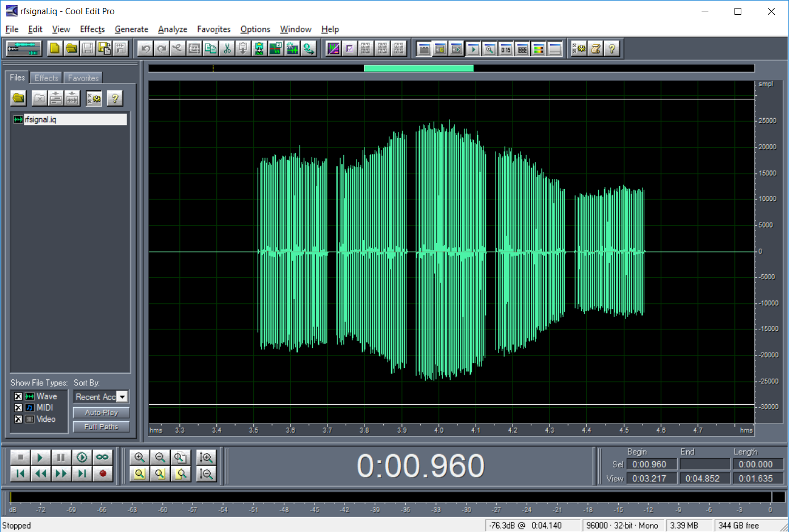Click the spectral view toggle toolbar icon
This screenshot has width=789, height=532.
(x=333, y=48)
